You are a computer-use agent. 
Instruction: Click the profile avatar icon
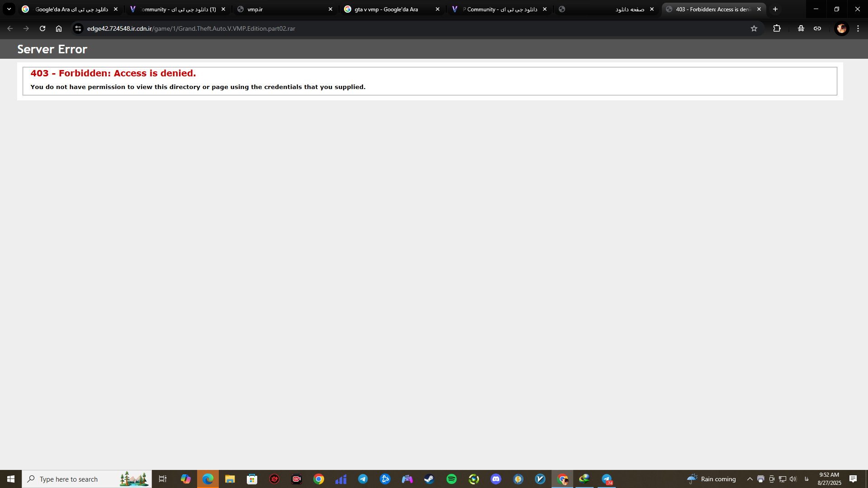pos(841,28)
